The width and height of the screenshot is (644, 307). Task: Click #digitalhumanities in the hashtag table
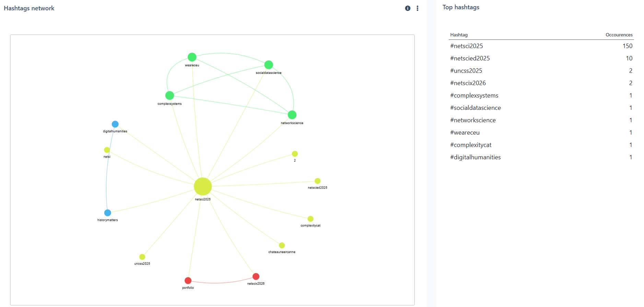point(475,157)
